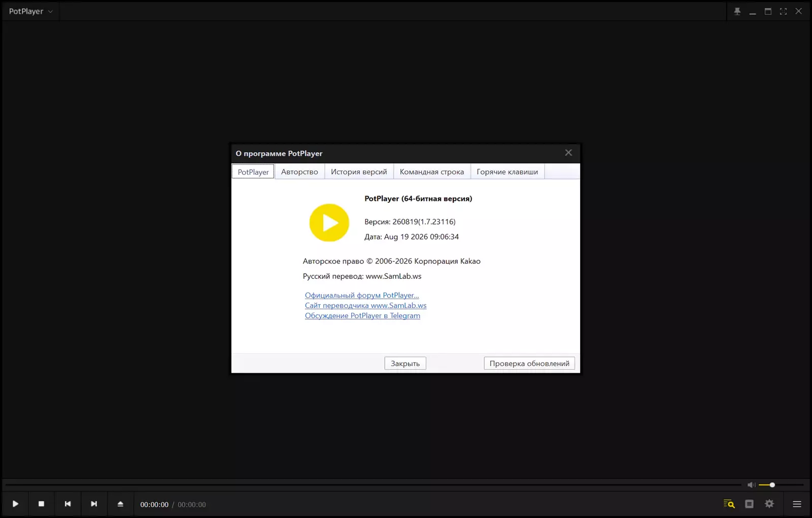The height and width of the screenshot is (518, 812).
Task: Switch to the Авторство tab
Action: pyautogui.click(x=299, y=172)
